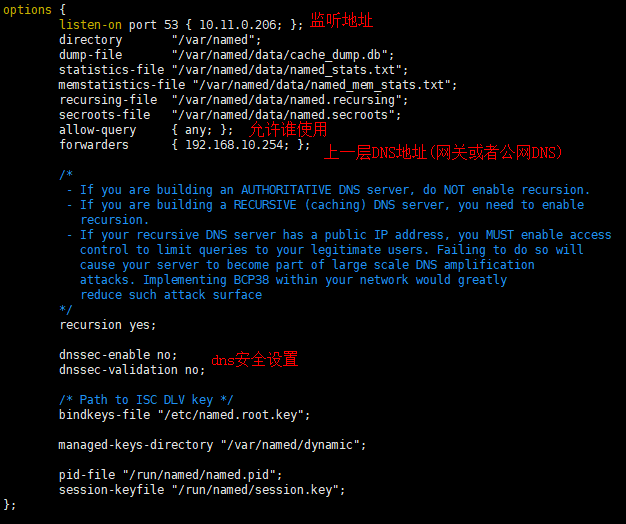Click the named_mem_stats.txt path

[x=321, y=85]
